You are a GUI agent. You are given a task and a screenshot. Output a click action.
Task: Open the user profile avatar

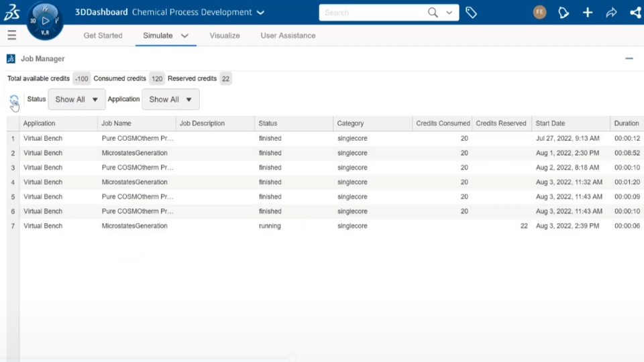coord(539,12)
